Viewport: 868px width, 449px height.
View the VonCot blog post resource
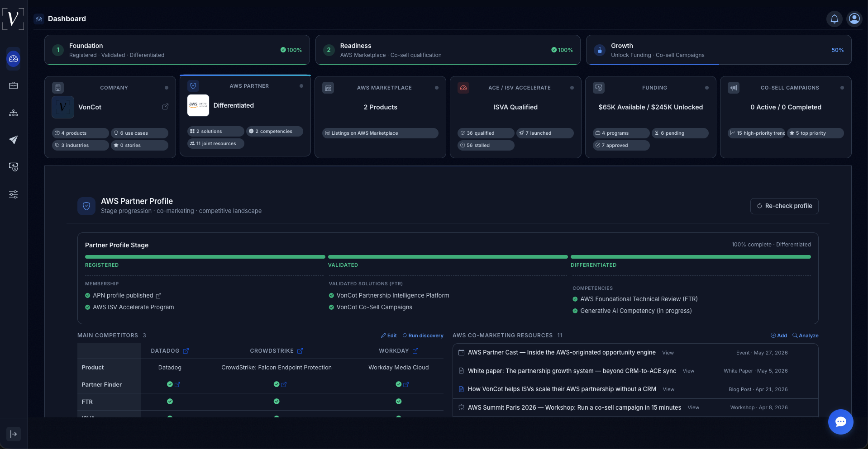pos(668,389)
